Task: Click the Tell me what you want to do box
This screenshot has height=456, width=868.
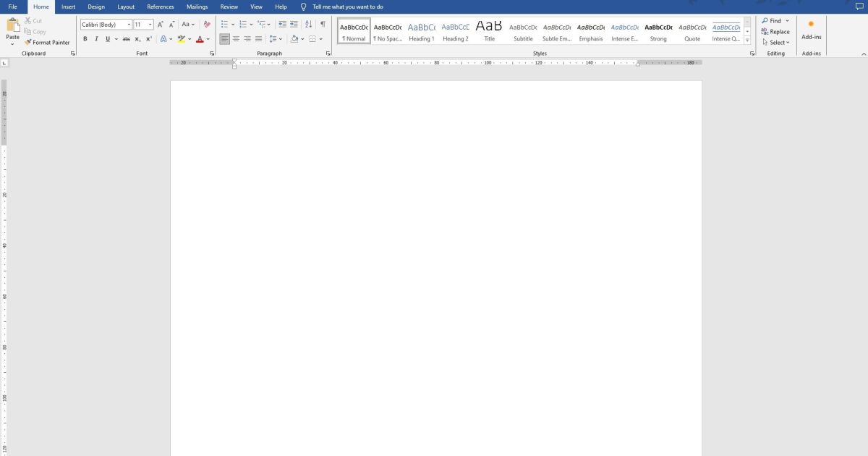Action: pyautogui.click(x=347, y=7)
